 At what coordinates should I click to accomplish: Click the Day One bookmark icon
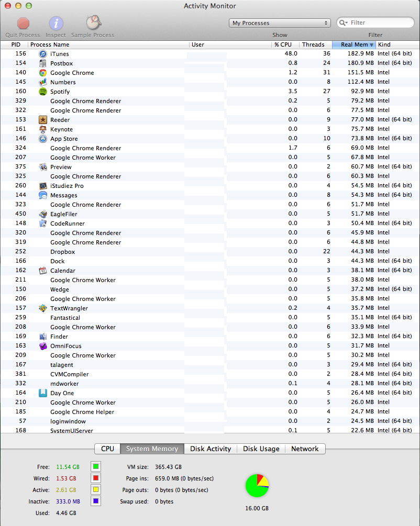click(x=42, y=393)
